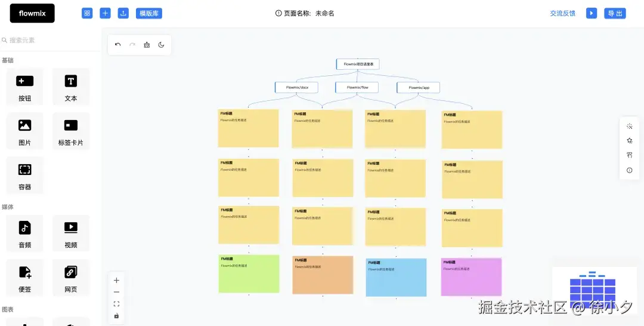
Task: Select the Flowmix/flow node
Action: pos(357,87)
